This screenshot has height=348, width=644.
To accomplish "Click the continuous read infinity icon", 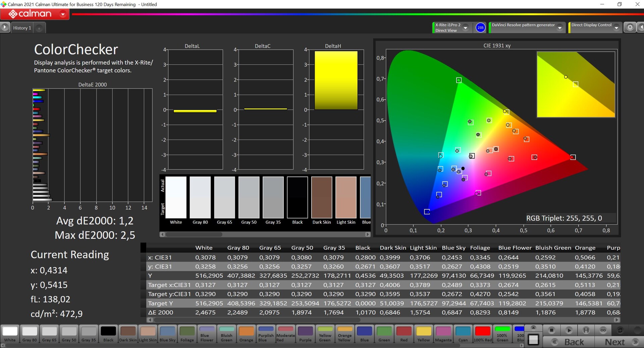I will [x=603, y=330].
